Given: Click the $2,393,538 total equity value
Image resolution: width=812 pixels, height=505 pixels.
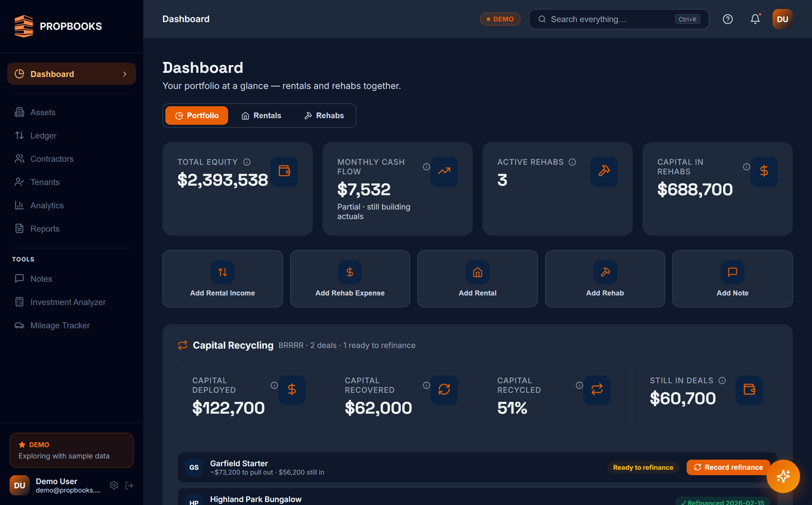Looking at the screenshot, I should click(223, 180).
